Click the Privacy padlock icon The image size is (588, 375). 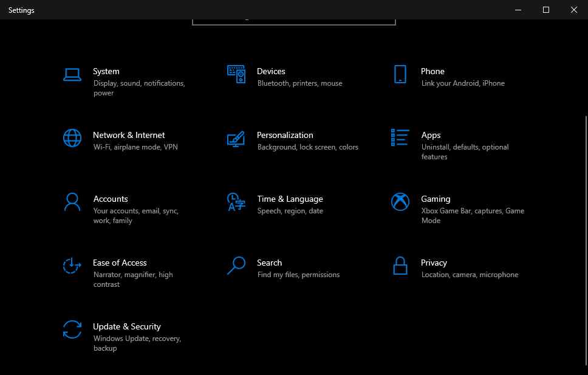click(x=400, y=266)
